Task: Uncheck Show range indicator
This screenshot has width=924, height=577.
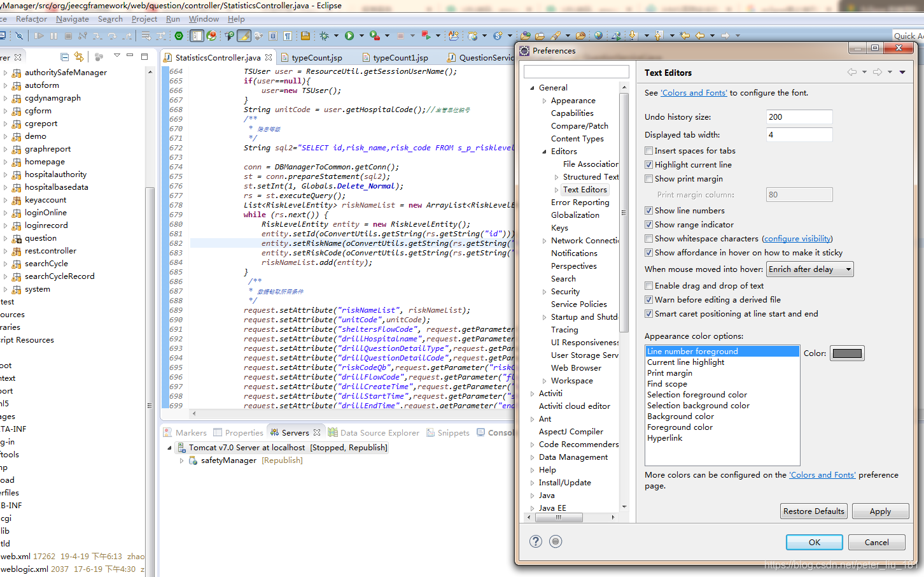Action: pos(648,225)
